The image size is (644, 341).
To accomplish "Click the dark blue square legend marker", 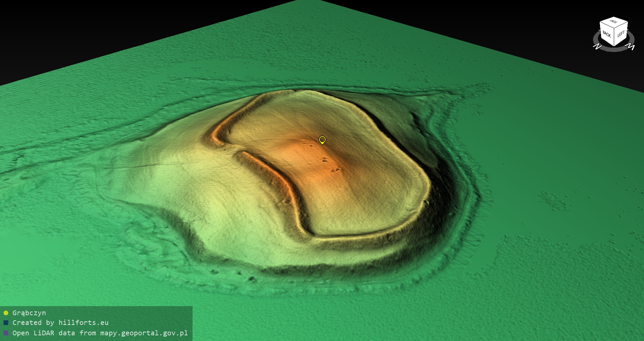I will [x=6, y=323].
